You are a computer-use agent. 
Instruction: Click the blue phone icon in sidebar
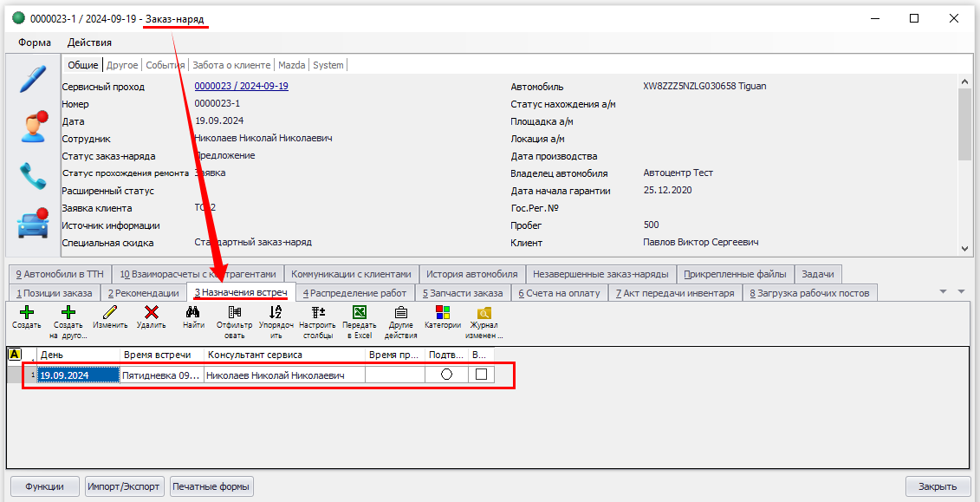[33, 176]
